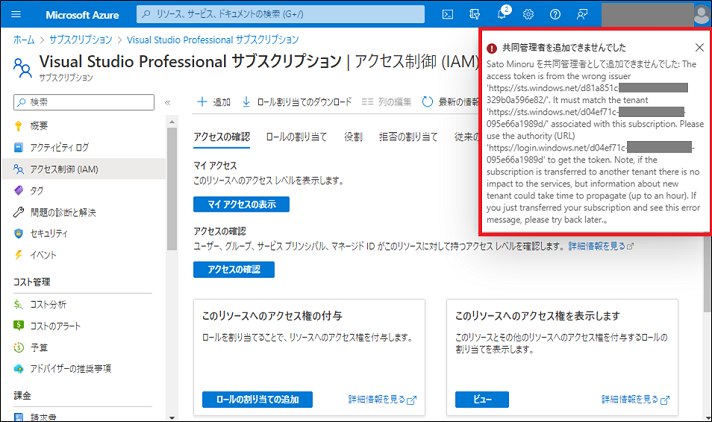The image size is (712, 422).
Task: Click the blue アクセスの確認 button
Action: pyautogui.click(x=234, y=269)
